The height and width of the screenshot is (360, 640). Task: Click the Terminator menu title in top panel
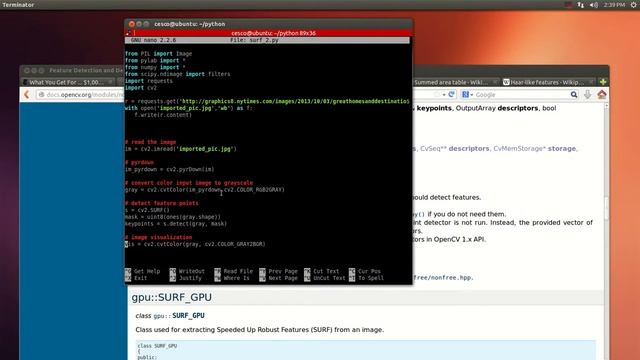pos(18,5)
